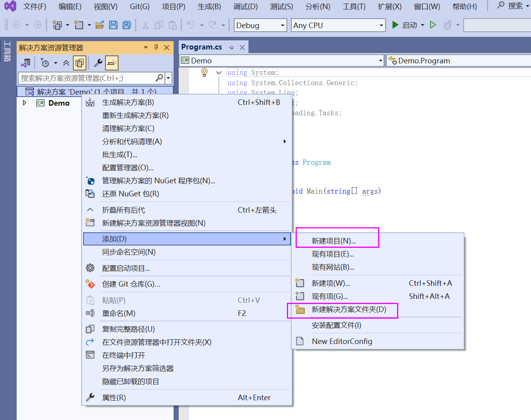Open the Demo project navigation dropdown
531x420 pixels.
tap(282, 61)
